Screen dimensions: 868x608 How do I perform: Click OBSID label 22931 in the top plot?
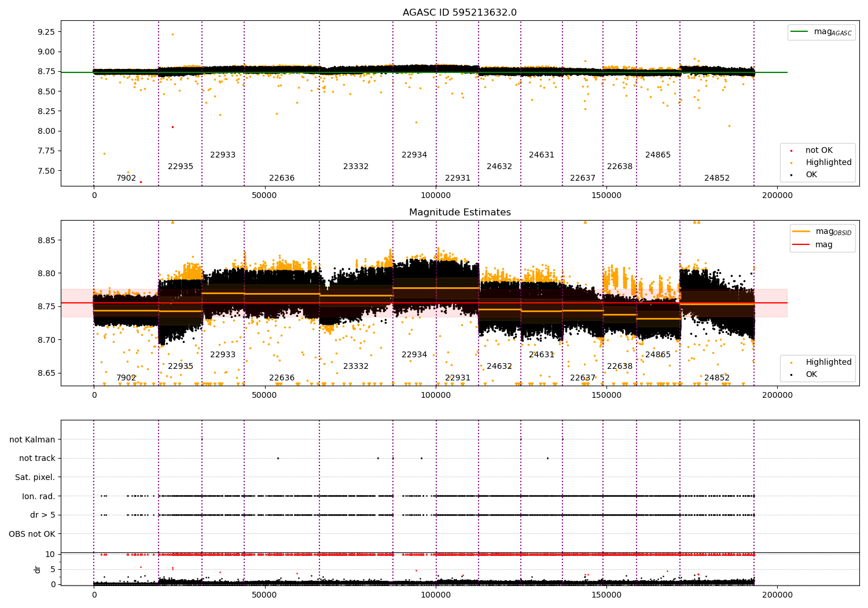pyautogui.click(x=458, y=178)
